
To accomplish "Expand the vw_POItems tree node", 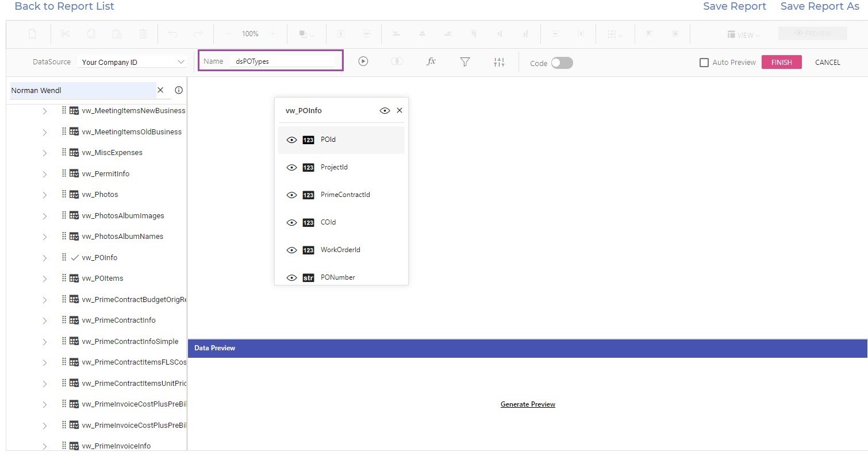I will 45,279.
